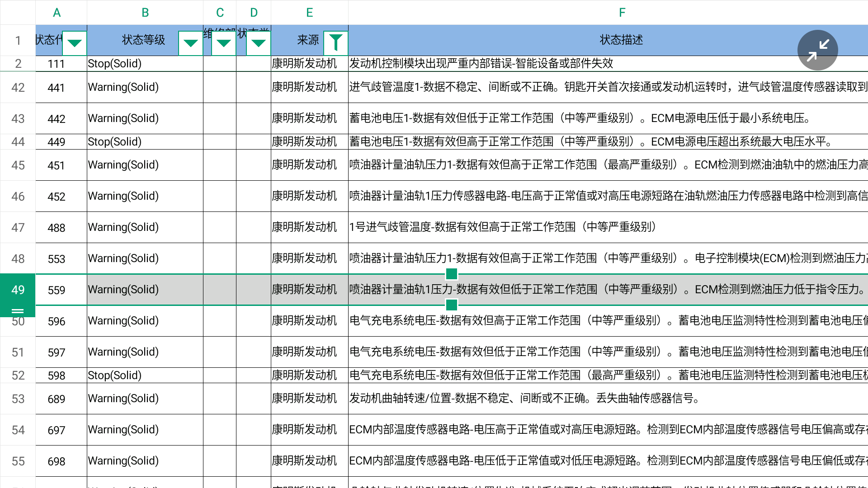
Task: Select row 42 header
Action: pyautogui.click(x=18, y=87)
